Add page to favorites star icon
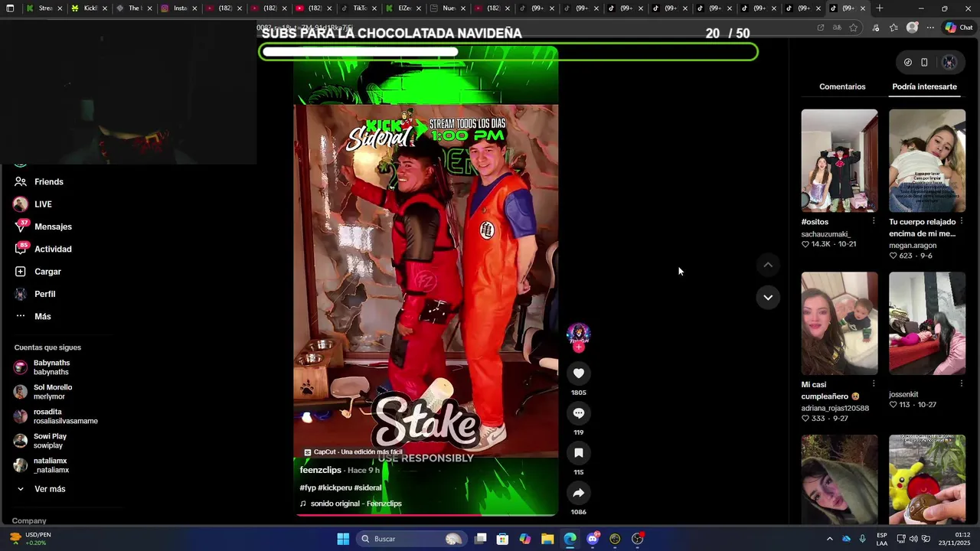The image size is (980, 551). (x=854, y=28)
